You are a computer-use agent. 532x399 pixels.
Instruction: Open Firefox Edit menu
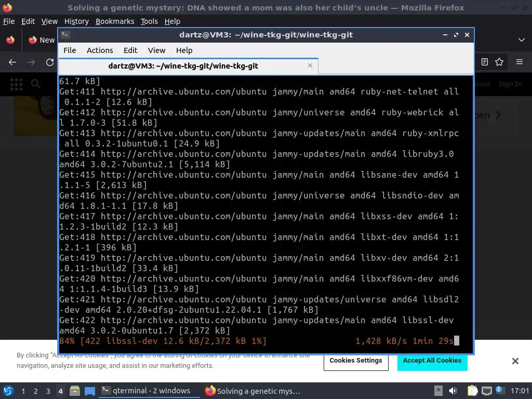click(28, 21)
